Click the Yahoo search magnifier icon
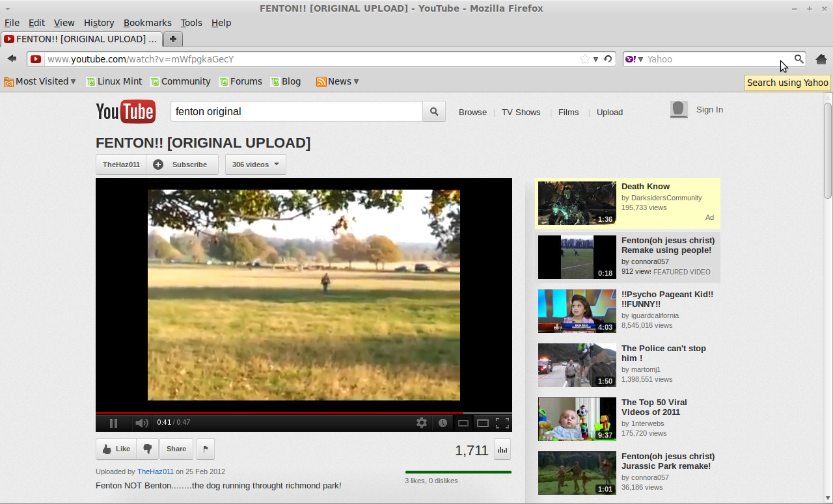Viewport: 833px width, 504px height. point(799,59)
